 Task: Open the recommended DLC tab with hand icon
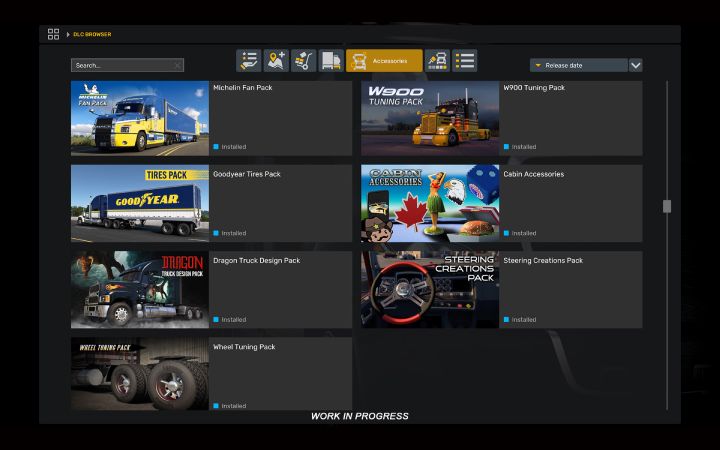(248, 61)
